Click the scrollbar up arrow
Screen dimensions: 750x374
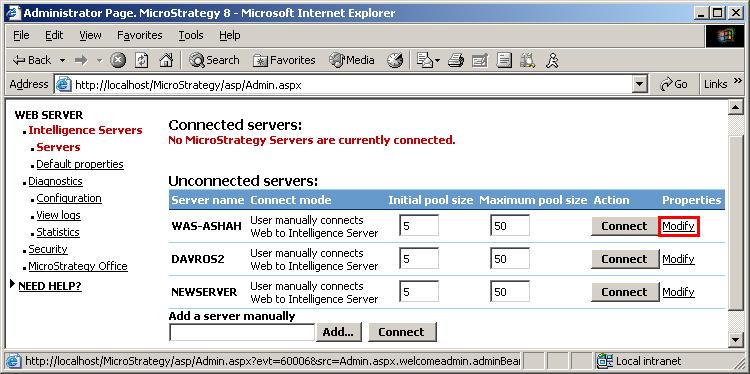[735, 107]
